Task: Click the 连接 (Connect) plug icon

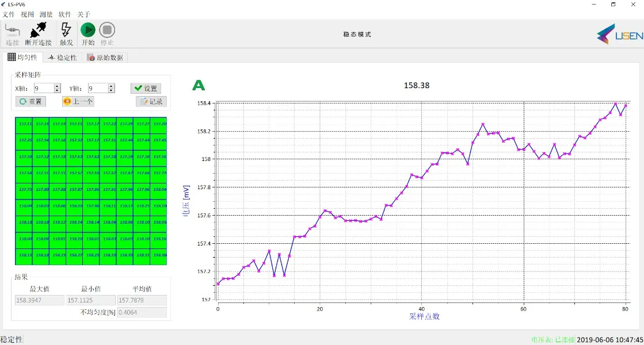Action: (12, 30)
